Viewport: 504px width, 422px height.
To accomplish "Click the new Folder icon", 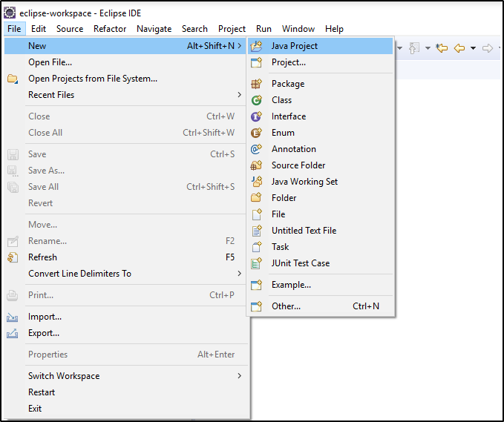I will click(x=256, y=198).
